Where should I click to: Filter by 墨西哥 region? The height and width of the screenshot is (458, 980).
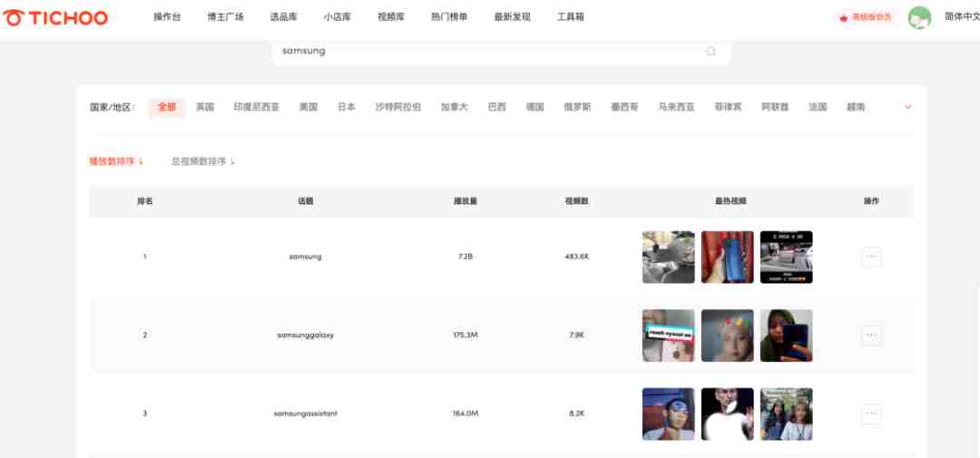coord(624,107)
